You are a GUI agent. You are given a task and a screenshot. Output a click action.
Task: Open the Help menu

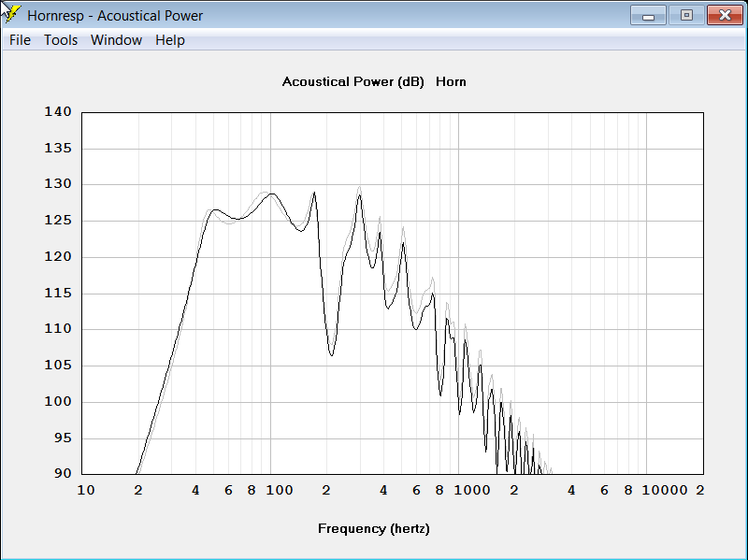coord(170,40)
